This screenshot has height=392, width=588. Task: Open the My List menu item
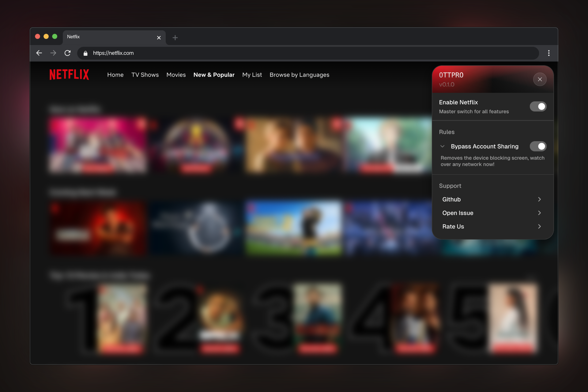click(x=252, y=75)
